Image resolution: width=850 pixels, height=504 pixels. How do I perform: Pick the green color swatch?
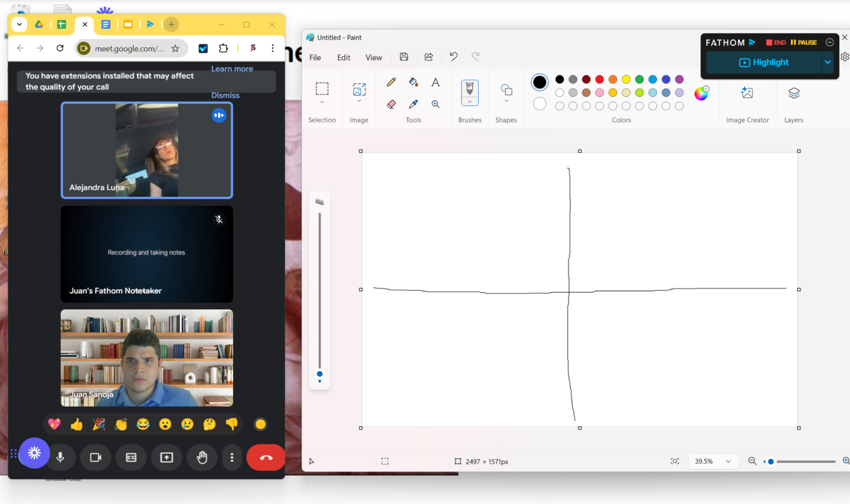(x=639, y=79)
